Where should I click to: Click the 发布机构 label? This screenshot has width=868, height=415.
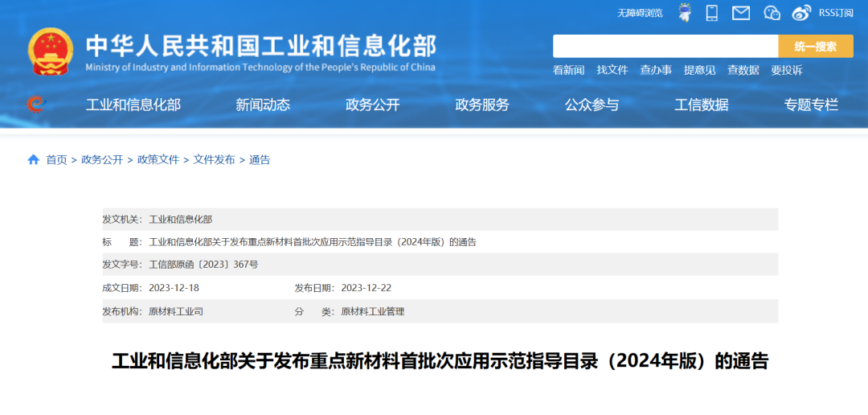[124, 311]
